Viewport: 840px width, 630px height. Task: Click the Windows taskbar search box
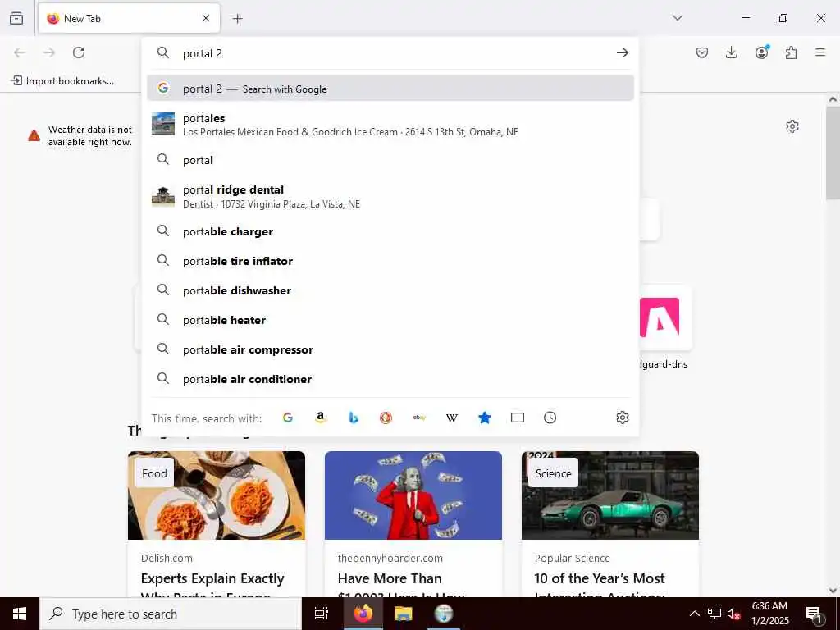171,614
